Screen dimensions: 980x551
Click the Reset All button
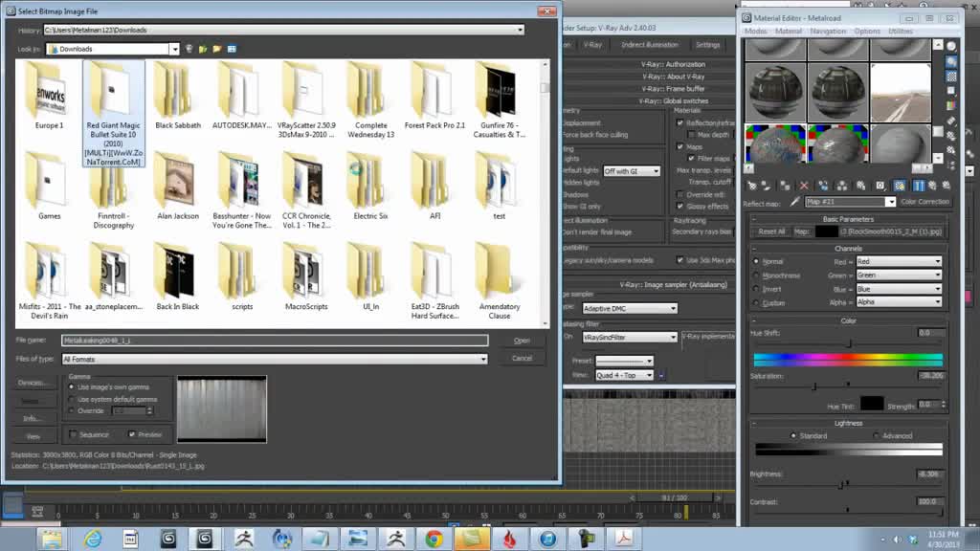(x=771, y=231)
